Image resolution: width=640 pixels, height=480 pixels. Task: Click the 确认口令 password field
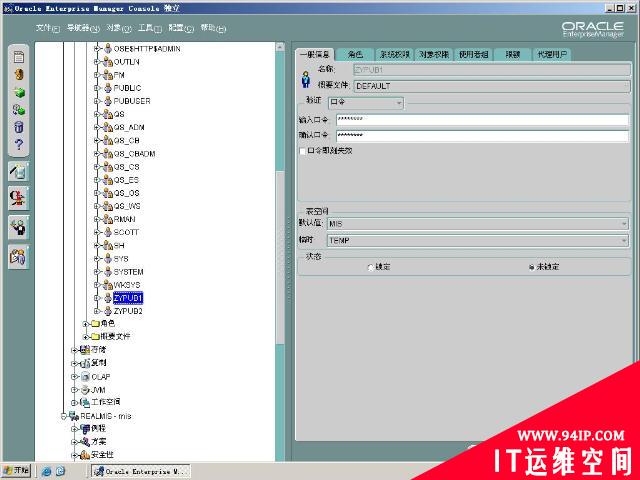click(x=482, y=135)
